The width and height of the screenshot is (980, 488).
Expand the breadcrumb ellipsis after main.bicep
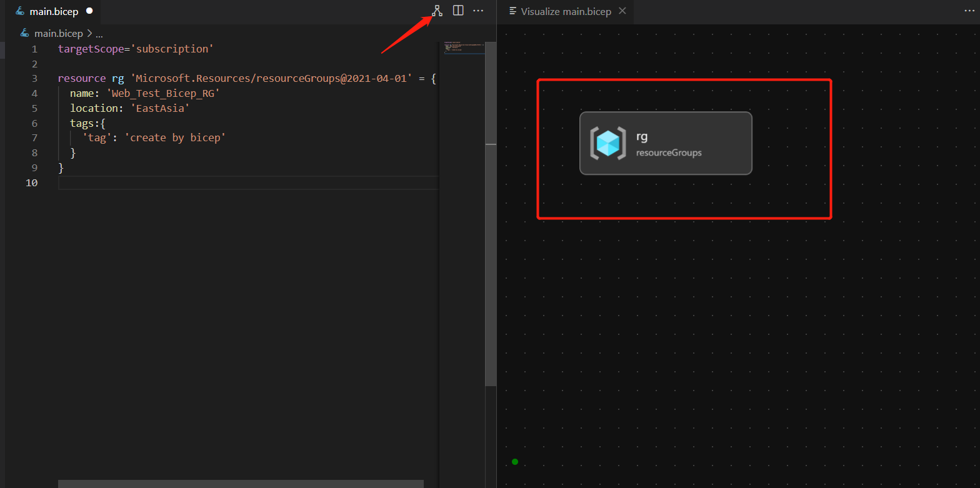(x=99, y=34)
